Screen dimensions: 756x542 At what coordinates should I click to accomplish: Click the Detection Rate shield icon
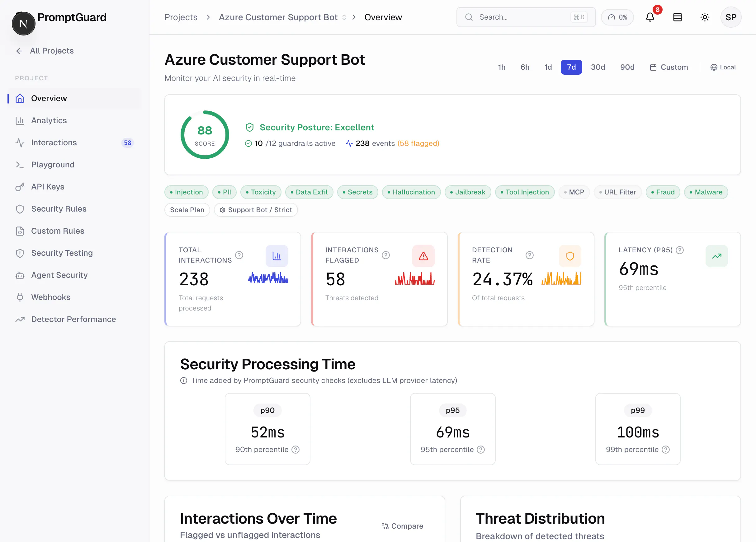(x=570, y=256)
